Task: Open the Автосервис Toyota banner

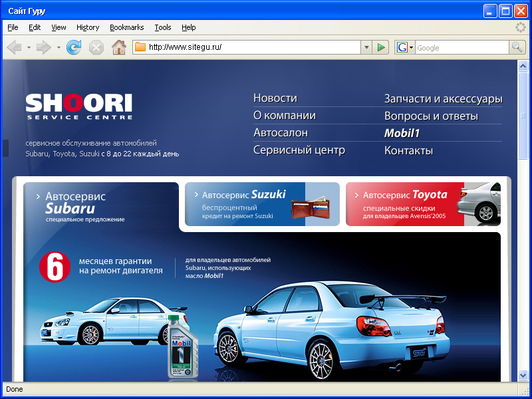Action: coord(423,204)
